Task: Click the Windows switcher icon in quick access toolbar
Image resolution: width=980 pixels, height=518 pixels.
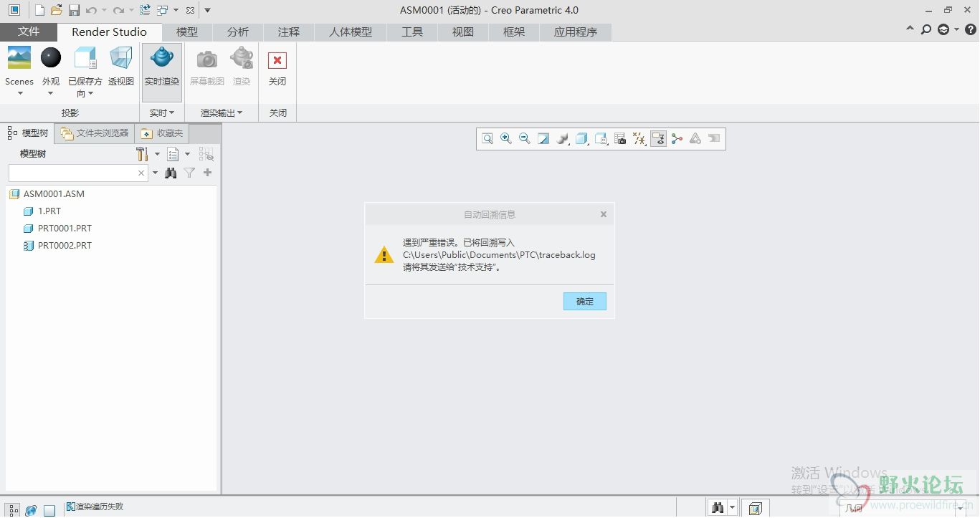Action: coord(163,10)
